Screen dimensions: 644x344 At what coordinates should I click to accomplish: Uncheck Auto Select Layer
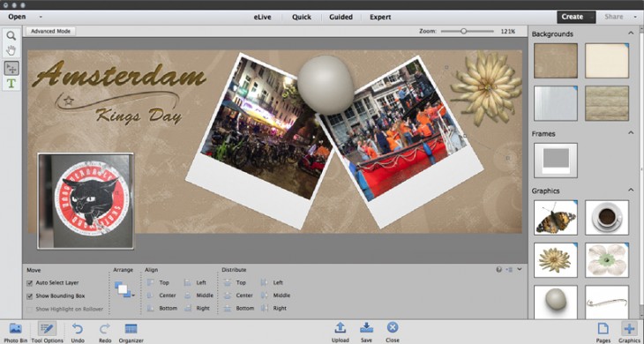coord(30,283)
